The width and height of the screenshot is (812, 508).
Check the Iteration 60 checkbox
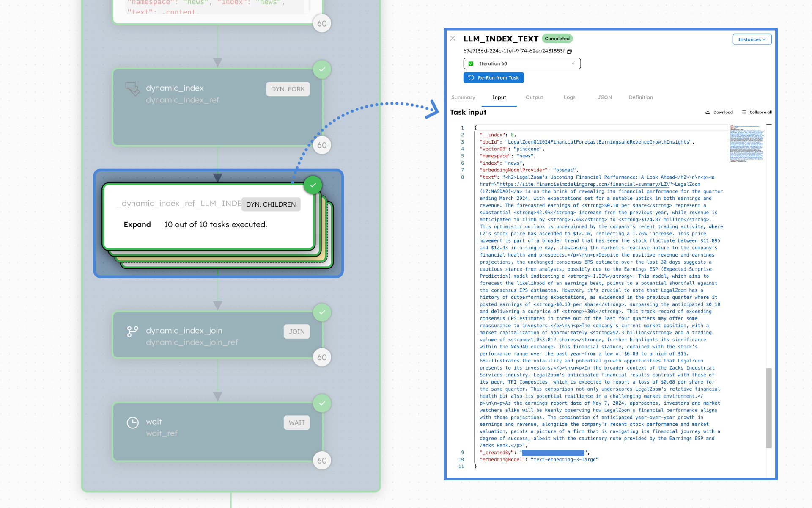(471, 63)
